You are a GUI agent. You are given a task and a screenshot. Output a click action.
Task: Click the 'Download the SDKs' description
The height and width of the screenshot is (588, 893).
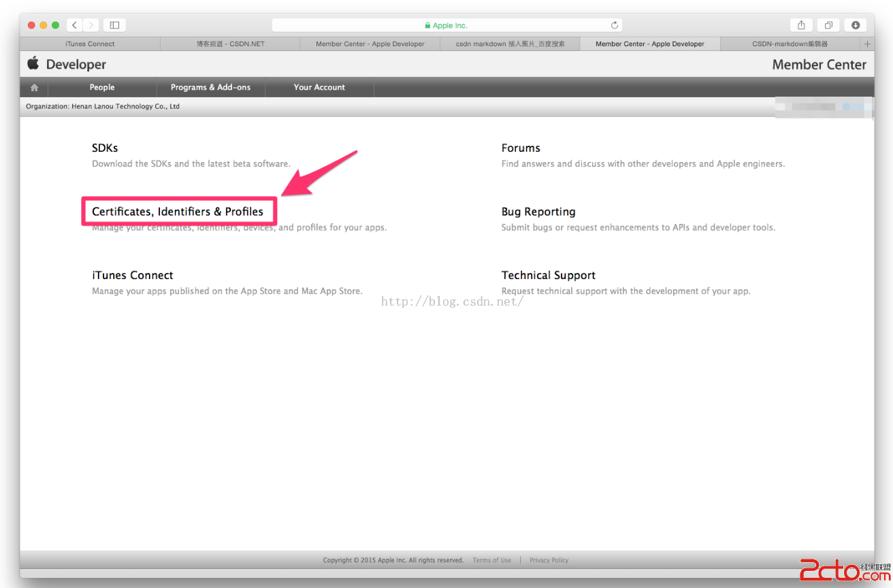(191, 163)
